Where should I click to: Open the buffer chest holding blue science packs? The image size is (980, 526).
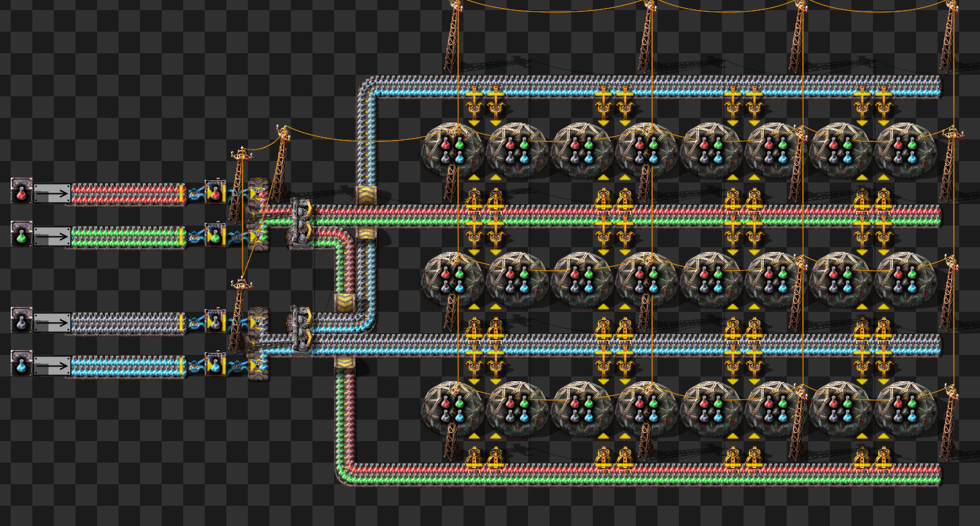(x=215, y=364)
